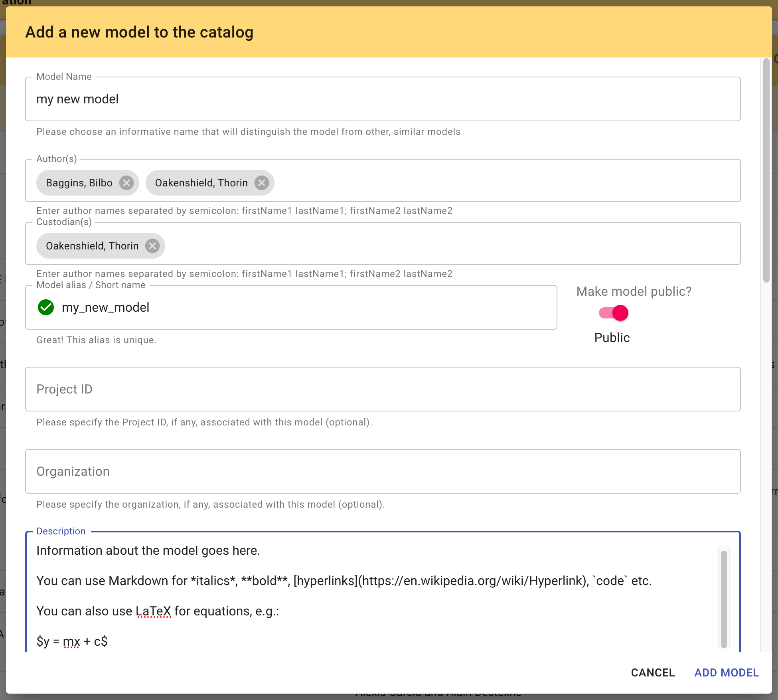Focus the Project ID input field
The image size is (778, 700).
(382, 389)
